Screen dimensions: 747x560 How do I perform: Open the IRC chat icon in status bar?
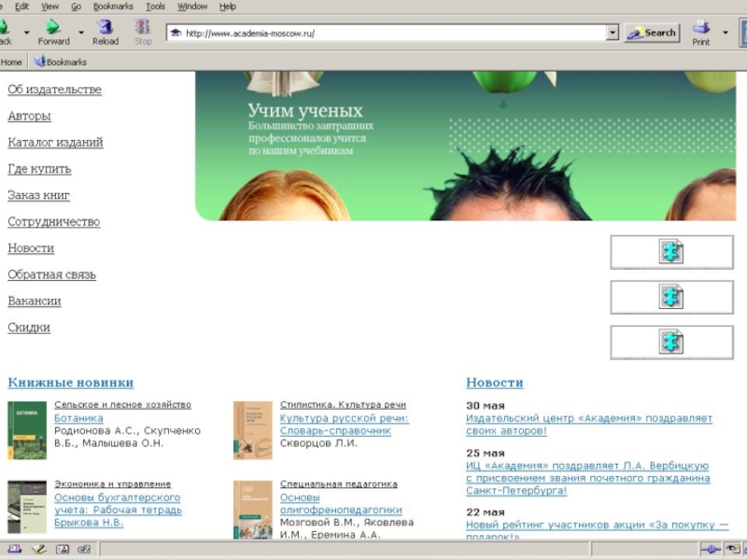coord(84,549)
